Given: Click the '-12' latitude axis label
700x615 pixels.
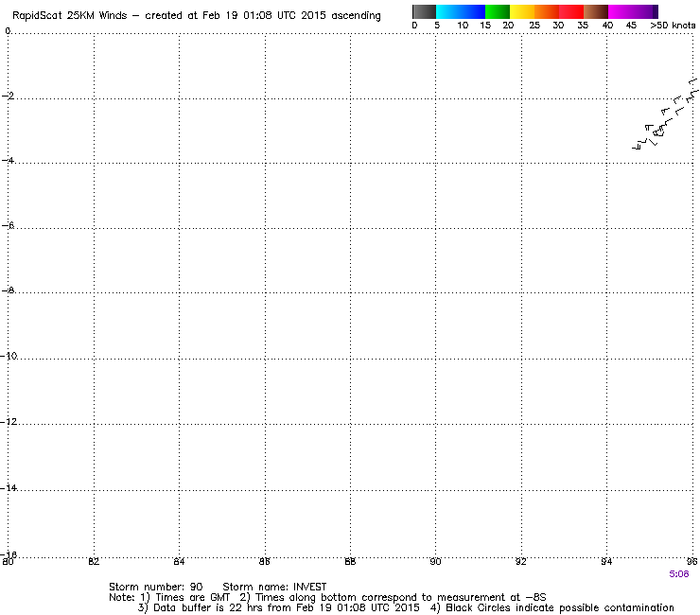Looking at the screenshot, I should click(9, 421).
